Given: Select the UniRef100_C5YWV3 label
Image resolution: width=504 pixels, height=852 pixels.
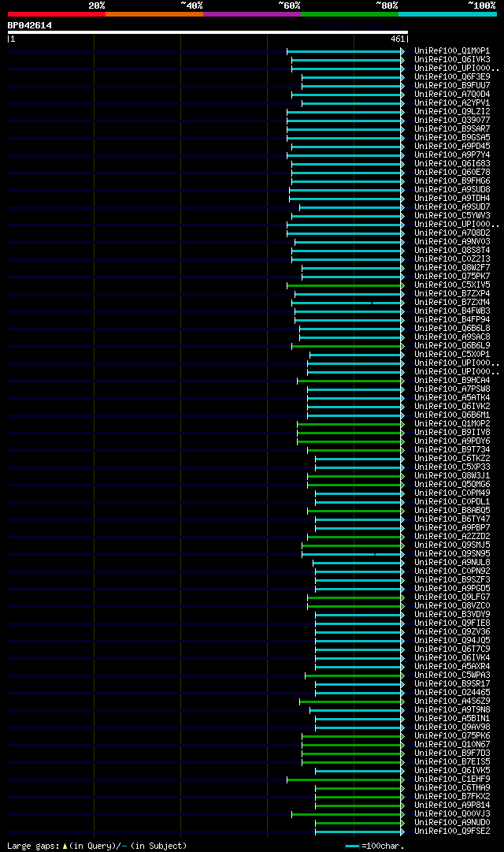Looking at the screenshot, I should [452, 216].
